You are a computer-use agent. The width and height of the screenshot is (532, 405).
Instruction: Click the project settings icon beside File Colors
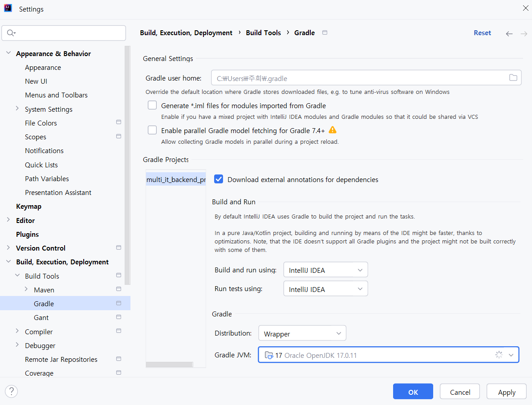118,122
